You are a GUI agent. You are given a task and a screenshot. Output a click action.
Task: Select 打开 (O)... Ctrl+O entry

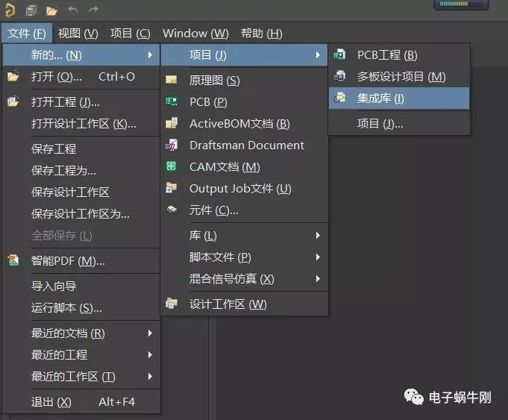(x=81, y=77)
